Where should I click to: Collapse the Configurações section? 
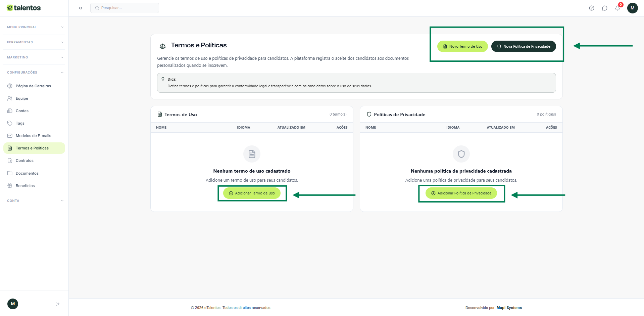(34, 73)
